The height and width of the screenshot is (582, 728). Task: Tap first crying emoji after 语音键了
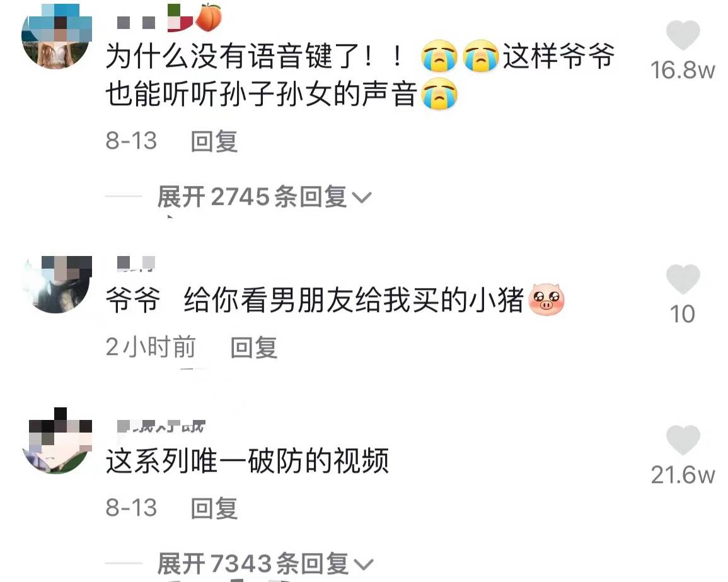[439, 56]
